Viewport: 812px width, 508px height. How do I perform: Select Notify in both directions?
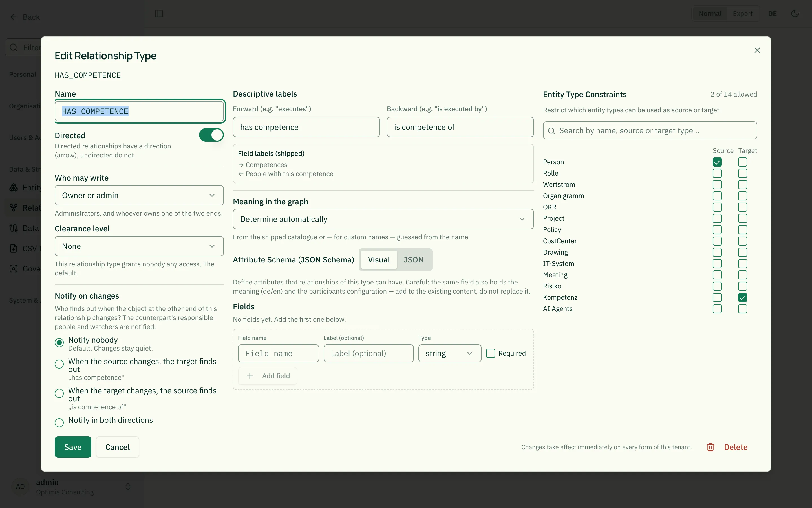click(59, 423)
